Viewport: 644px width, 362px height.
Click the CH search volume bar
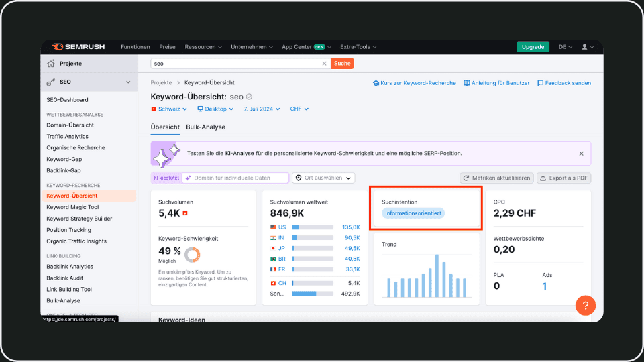[x=313, y=283]
